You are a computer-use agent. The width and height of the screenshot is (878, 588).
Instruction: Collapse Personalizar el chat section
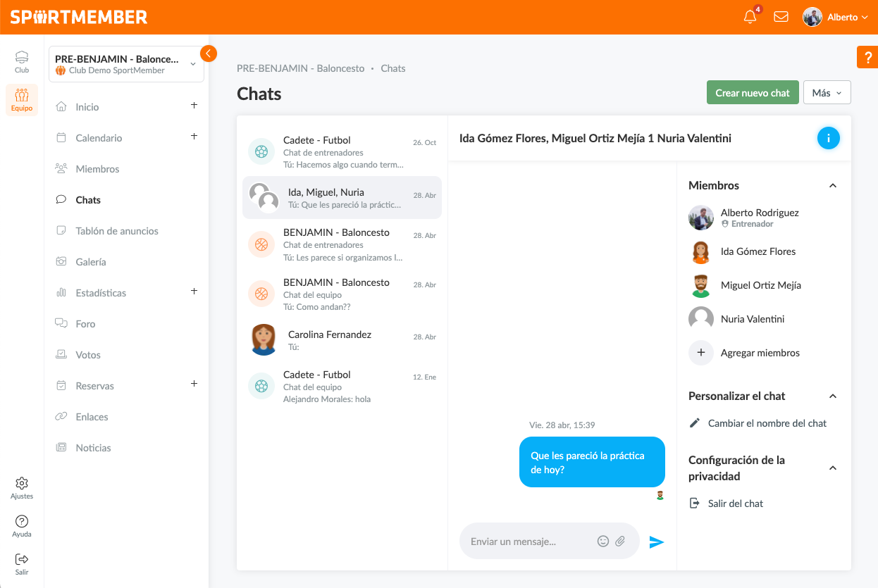coord(833,396)
